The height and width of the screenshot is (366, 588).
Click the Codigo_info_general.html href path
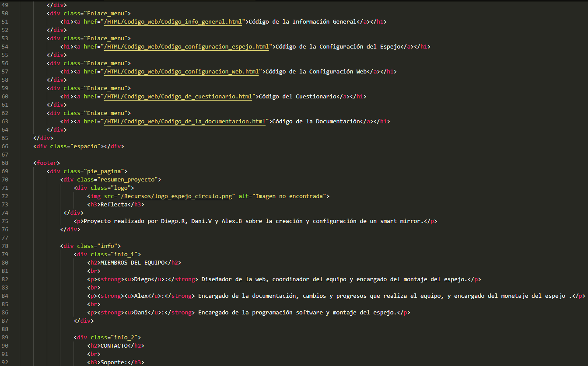(173, 22)
